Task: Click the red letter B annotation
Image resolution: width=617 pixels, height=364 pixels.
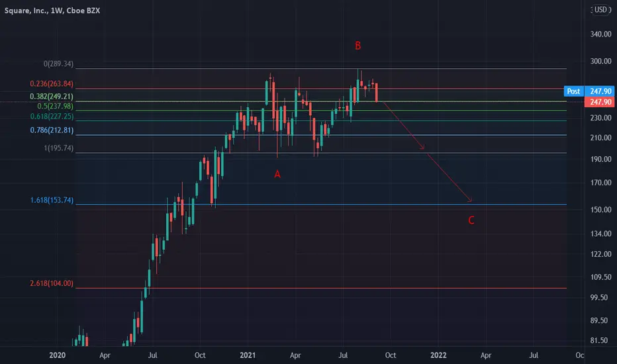Action: [357, 46]
